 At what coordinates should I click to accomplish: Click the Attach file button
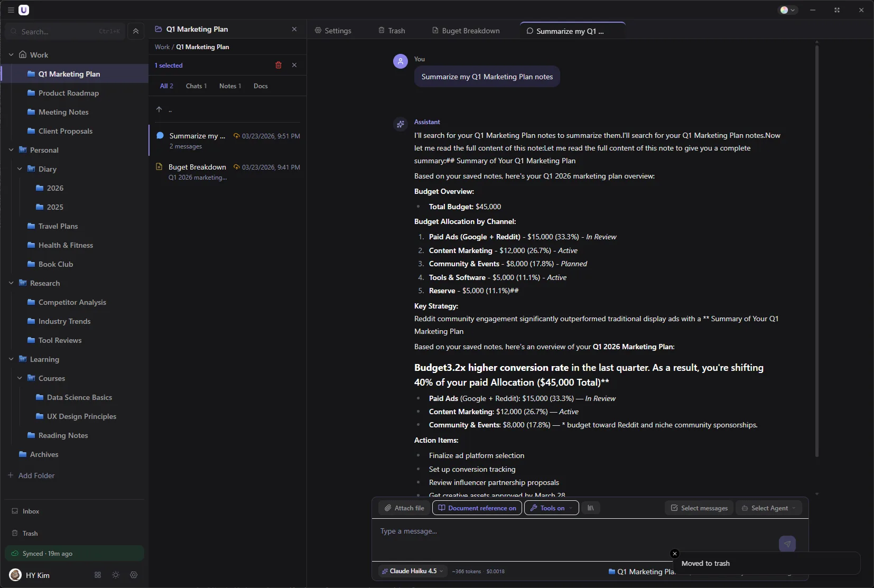404,508
